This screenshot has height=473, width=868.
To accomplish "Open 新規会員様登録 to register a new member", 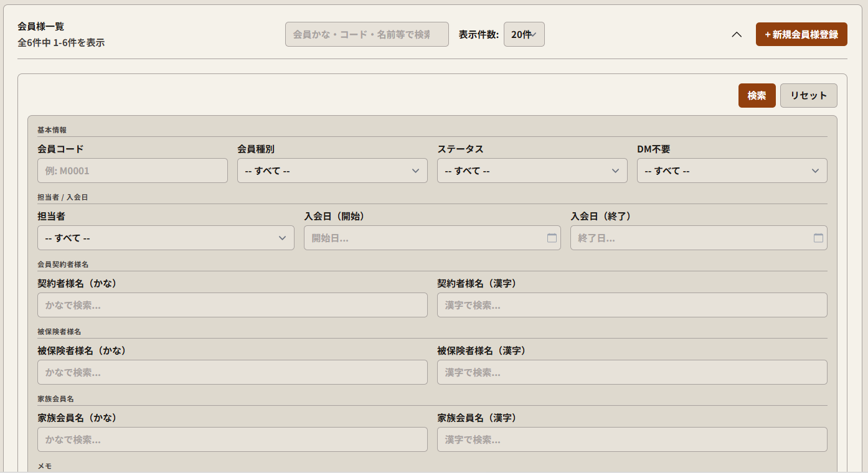I will pos(801,34).
